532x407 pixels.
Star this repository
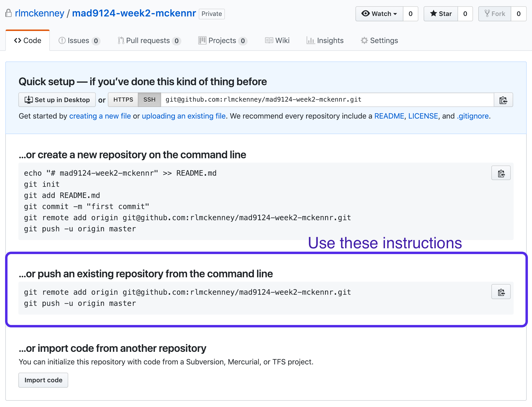tap(441, 14)
